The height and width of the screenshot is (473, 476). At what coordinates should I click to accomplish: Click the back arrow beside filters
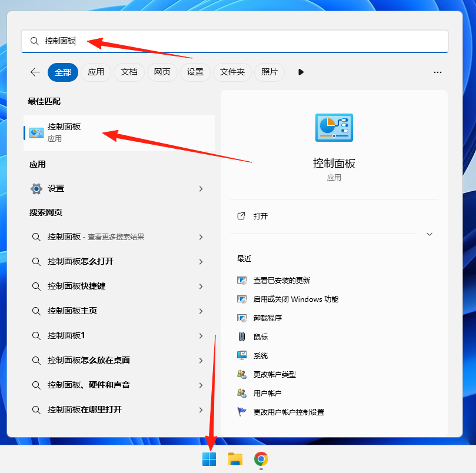pos(35,72)
